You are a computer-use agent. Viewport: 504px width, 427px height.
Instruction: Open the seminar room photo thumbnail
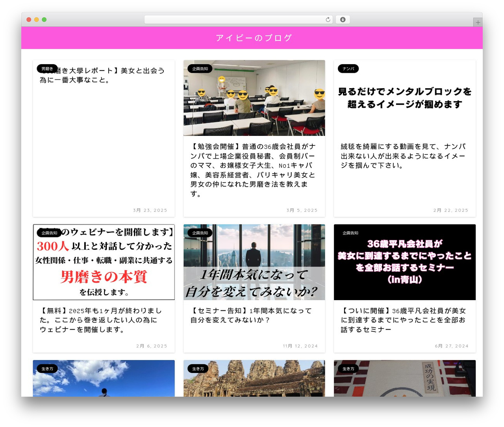click(254, 98)
